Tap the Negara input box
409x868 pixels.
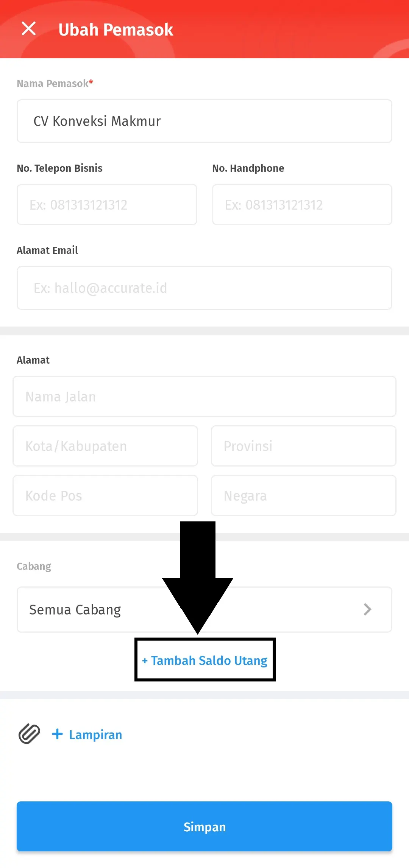(304, 495)
